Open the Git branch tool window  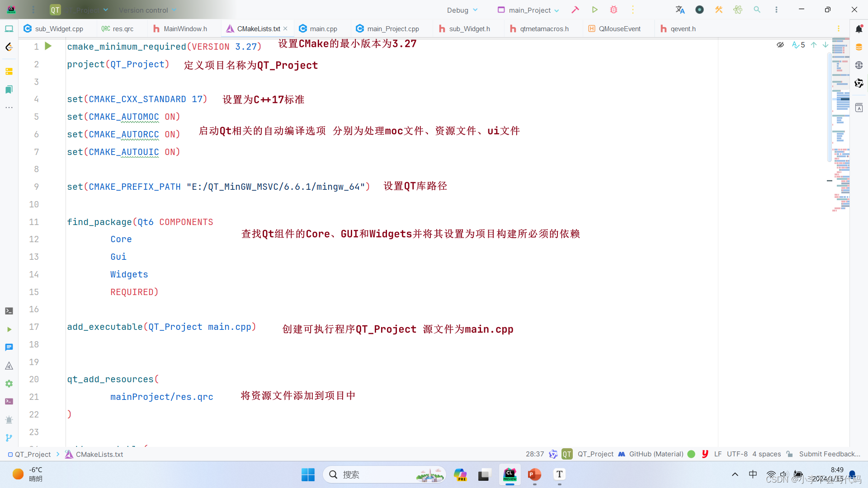pyautogui.click(x=9, y=437)
